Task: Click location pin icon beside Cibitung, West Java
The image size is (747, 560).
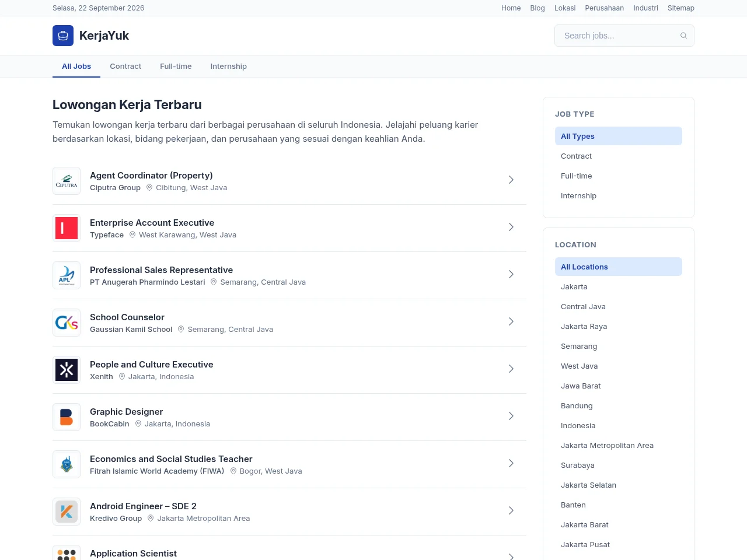Action: pyautogui.click(x=149, y=187)
